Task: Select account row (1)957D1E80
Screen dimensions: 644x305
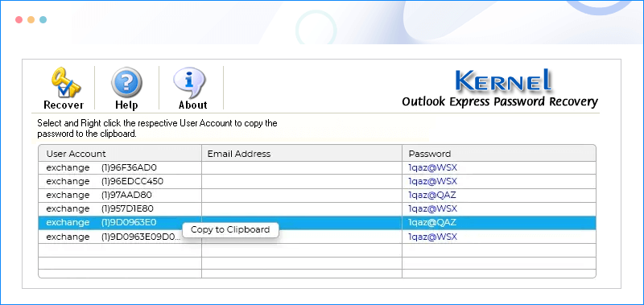Action: click(x=317, y=208)
